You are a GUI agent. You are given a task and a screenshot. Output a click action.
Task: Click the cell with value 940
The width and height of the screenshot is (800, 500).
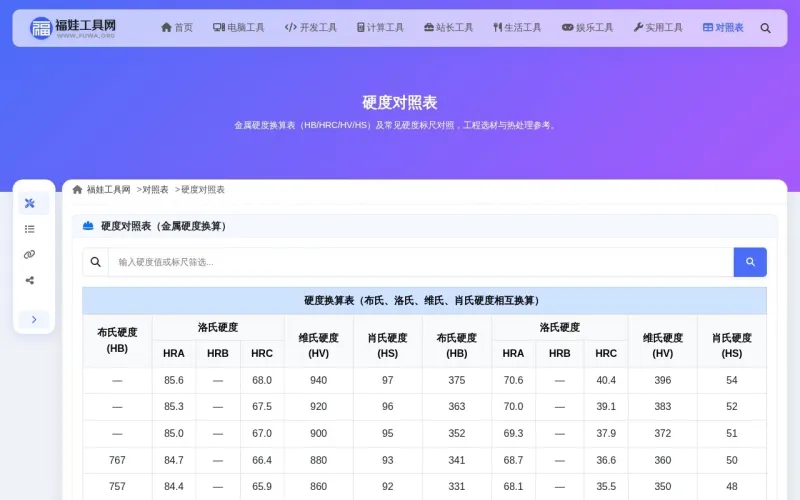[x=318, y=380]
